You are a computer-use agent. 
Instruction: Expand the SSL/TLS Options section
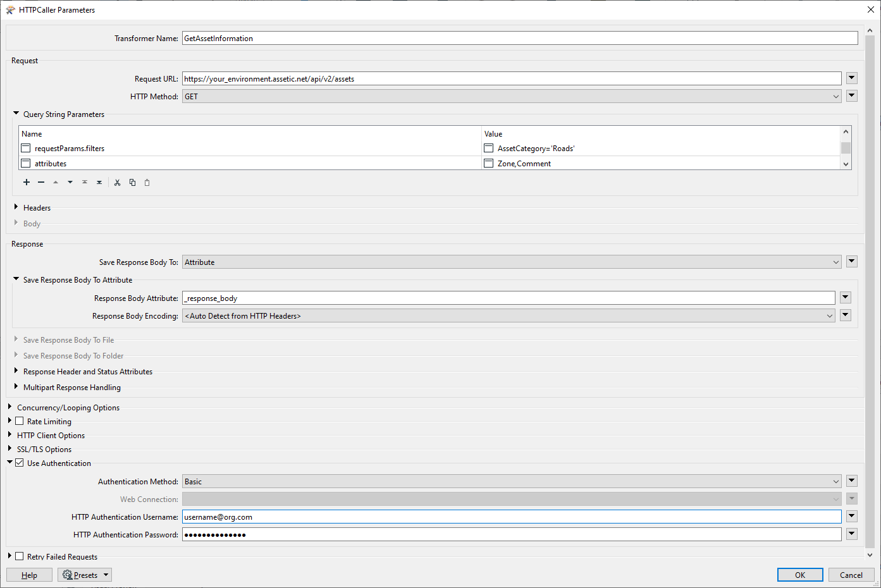(x=9, y=449)
